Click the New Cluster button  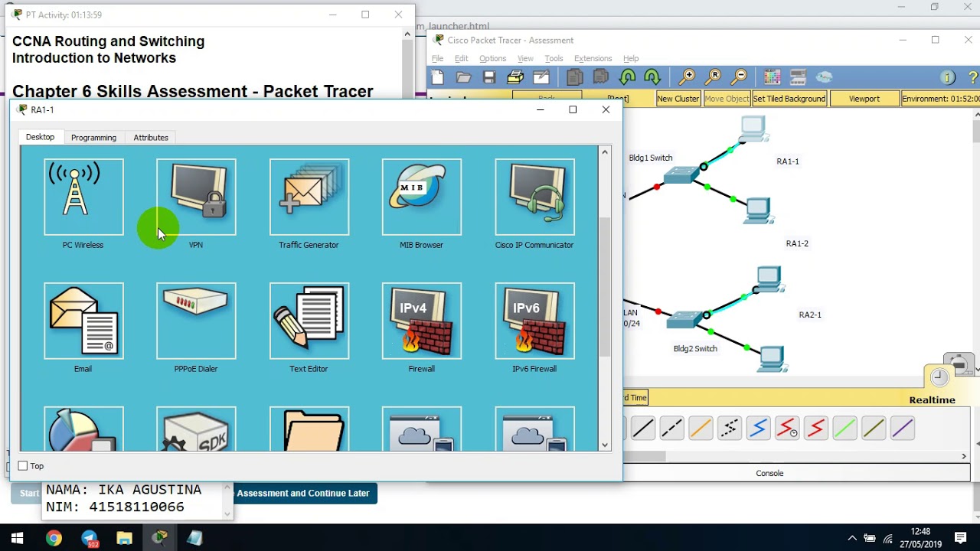point(678,99)
